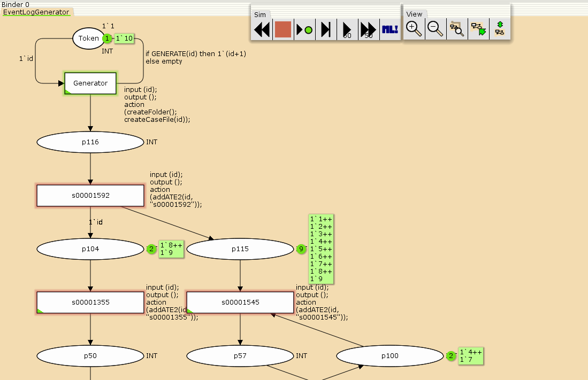The height and width of the screenshot is (380, 588).
Task: Select the play 50 steps tool
Action: pos(347,29)
